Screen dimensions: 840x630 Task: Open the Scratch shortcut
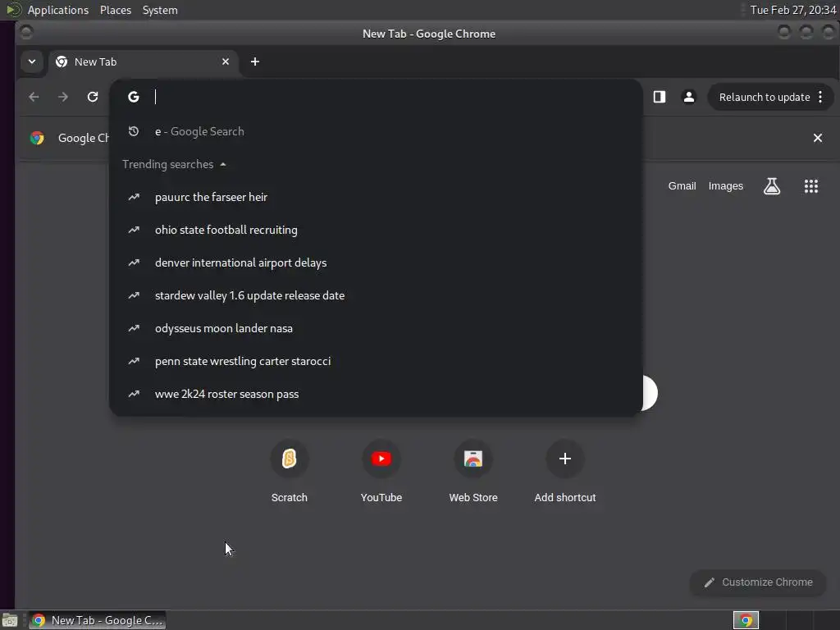tap(290, 472)
